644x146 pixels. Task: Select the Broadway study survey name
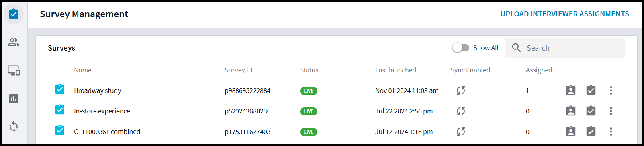pyautogui.click(x=98, y=90)
